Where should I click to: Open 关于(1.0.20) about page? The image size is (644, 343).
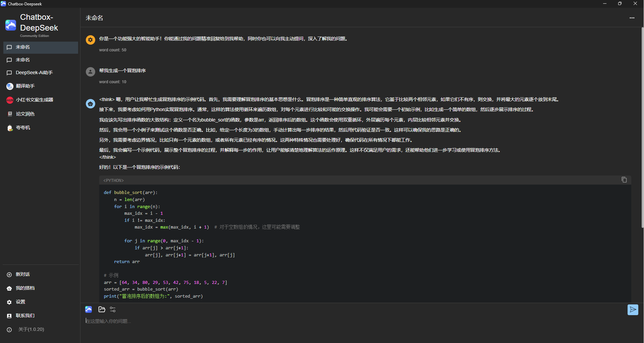pos(41,330)
